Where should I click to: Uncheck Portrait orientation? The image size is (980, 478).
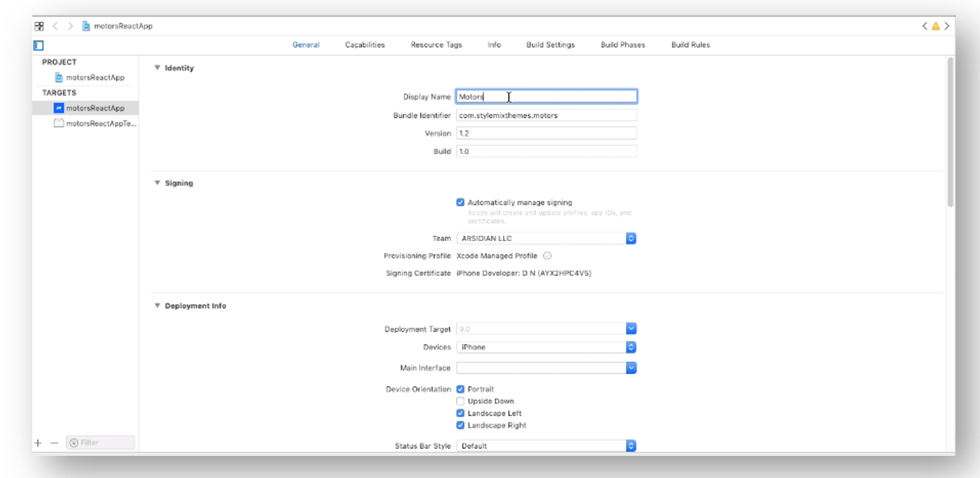click(460, 389)
